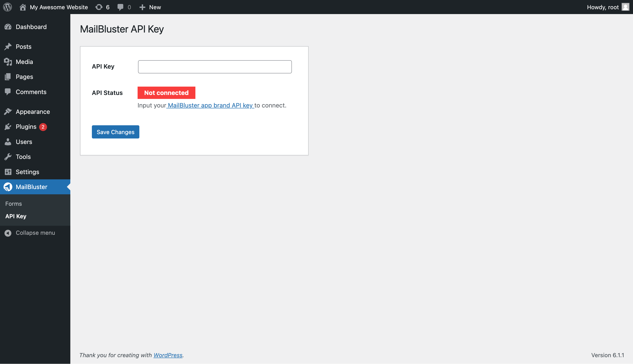This screenshot has width=633, height=364.
Task: Click the Pages icon in the sidebar
Action: [x=8, y=77]
